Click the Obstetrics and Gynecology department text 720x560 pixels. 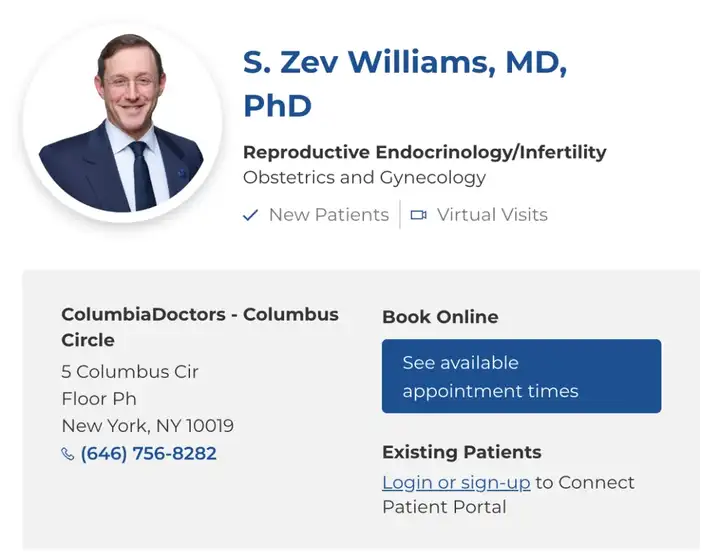coord(364,178)
